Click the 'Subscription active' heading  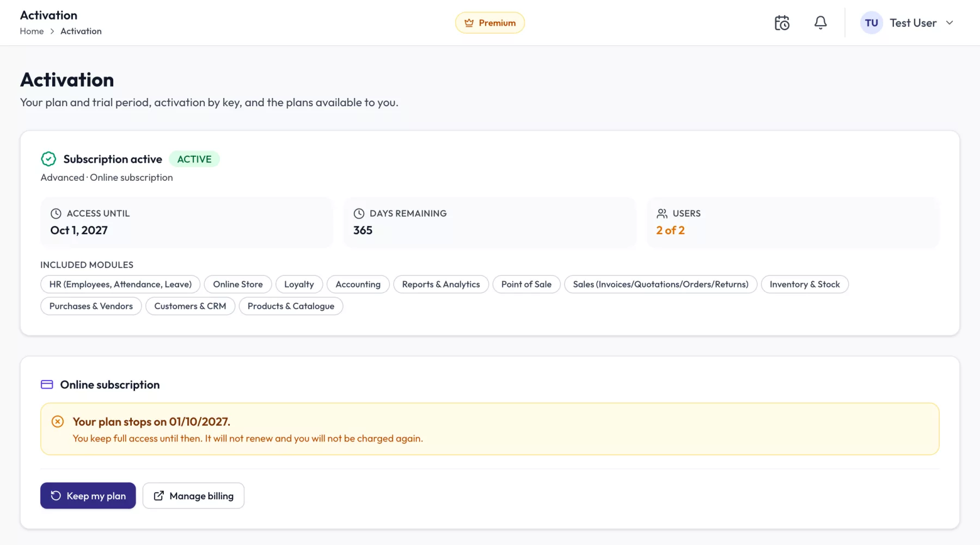pyautogui.click(x=113, y=159)
